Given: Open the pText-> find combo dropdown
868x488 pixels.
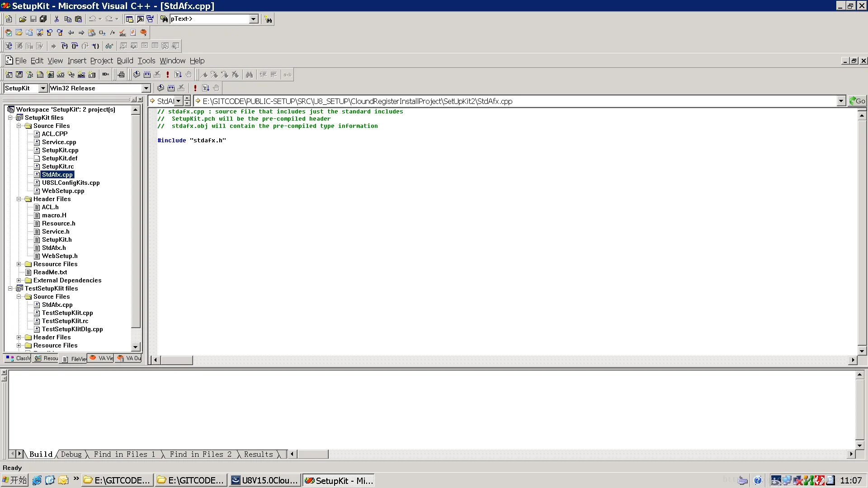Looking at the screenshot, I should coord(254,19).
